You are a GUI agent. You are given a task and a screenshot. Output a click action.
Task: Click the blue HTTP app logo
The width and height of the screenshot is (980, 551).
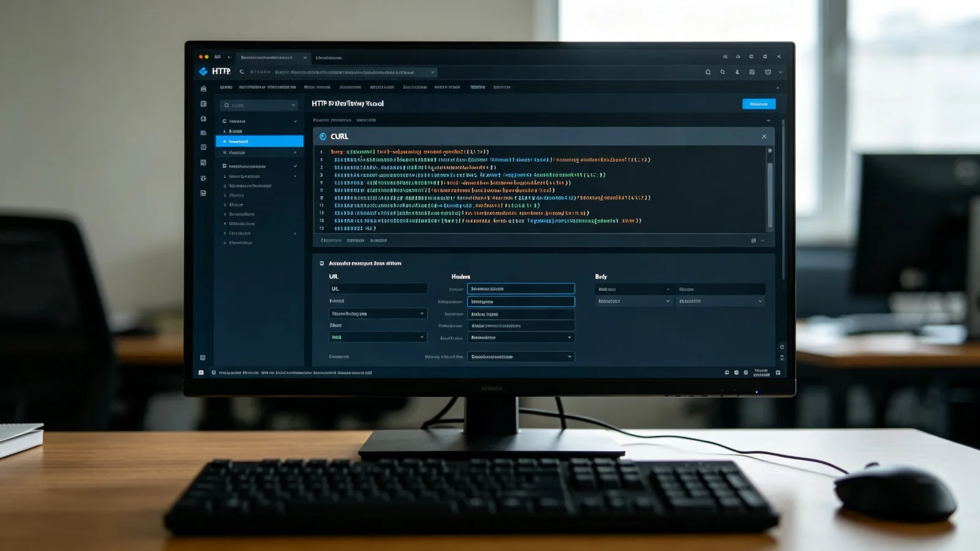coord(203,72)
